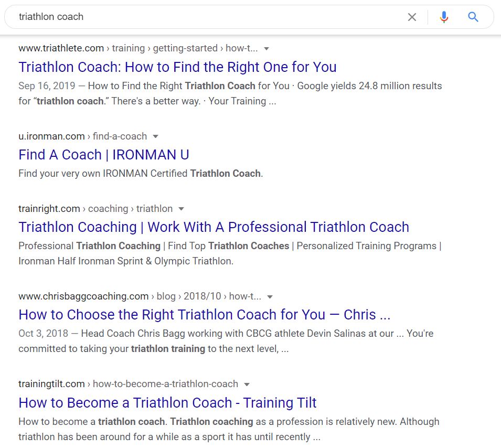
Task: Open 'How to Become a Triathlon Coach - Training Tilt'
Action: [167, 403]
